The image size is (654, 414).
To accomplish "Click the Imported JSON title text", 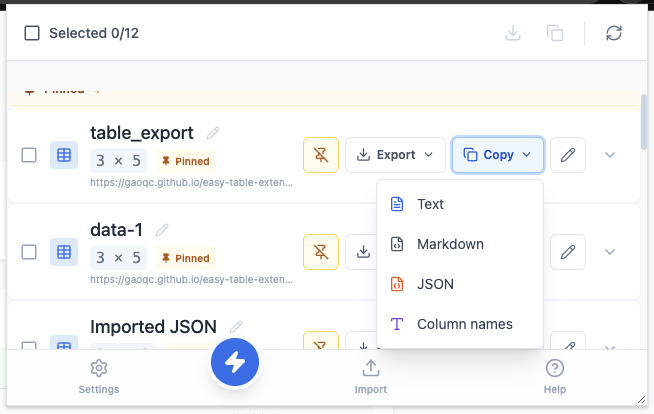I will (153, 327).
